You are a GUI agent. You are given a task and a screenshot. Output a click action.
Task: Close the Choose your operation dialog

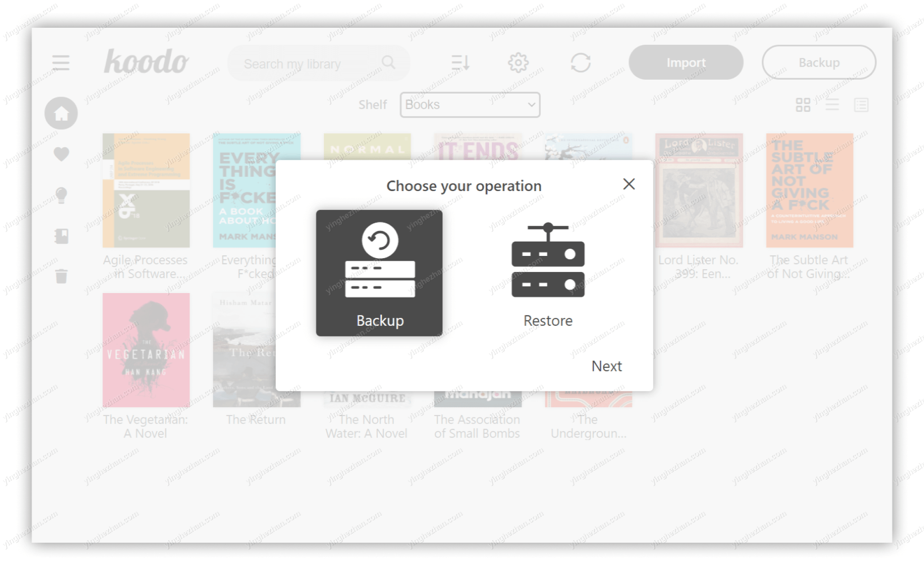[629, 185]
